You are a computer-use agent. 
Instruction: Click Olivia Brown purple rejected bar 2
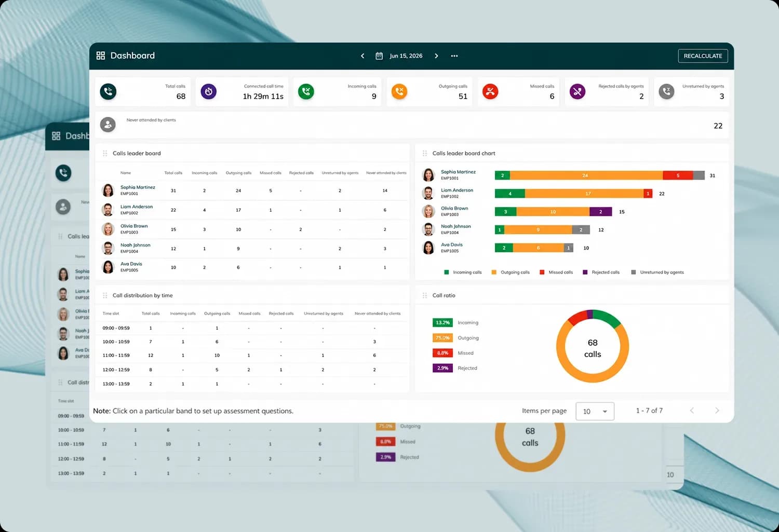pos(601,212)
